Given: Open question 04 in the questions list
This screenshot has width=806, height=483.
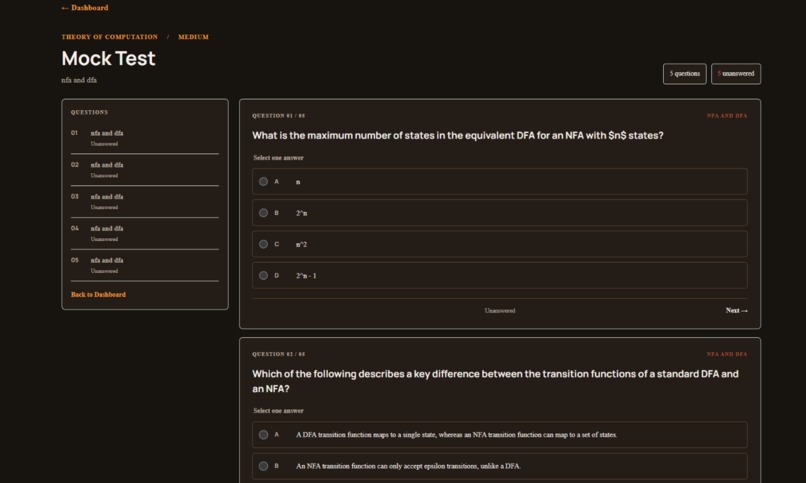Looking at the screenshot, I should 144,233.
